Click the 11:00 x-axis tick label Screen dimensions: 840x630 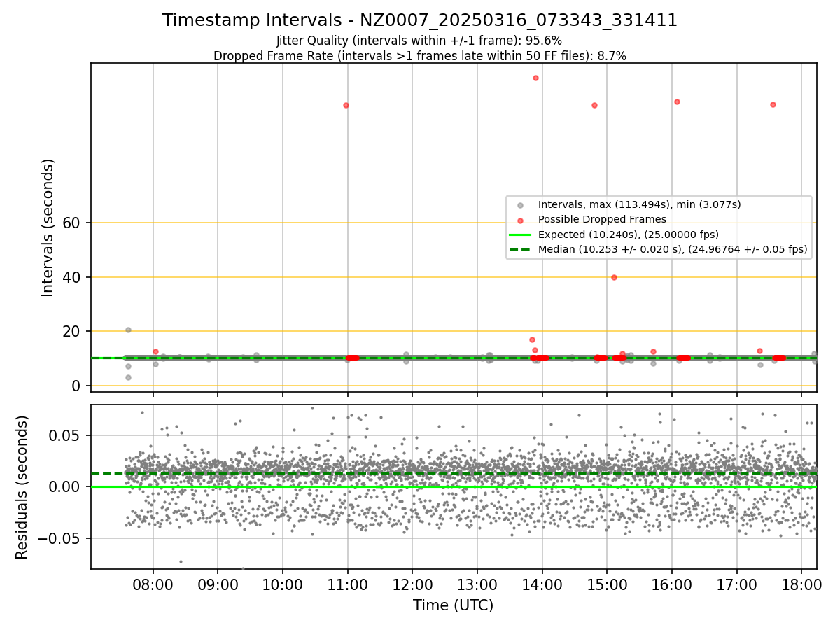[x=348, y=585]
